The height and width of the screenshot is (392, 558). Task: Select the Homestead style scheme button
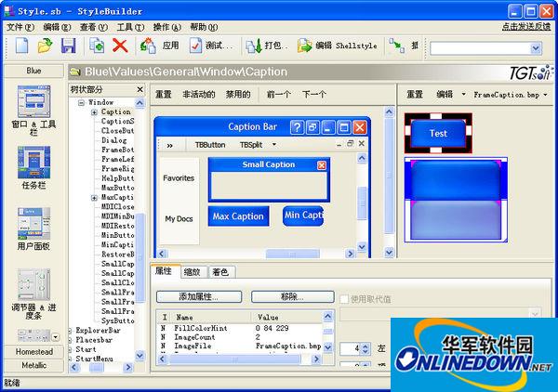coord(33,352)
